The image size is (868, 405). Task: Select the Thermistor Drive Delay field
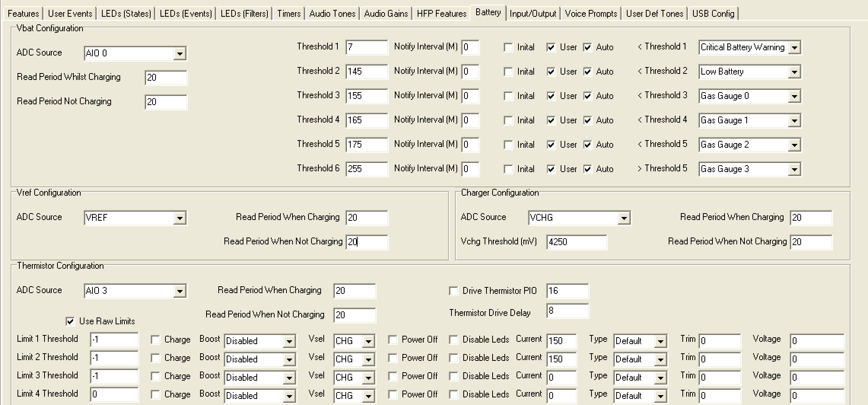(x=567, y=311)
